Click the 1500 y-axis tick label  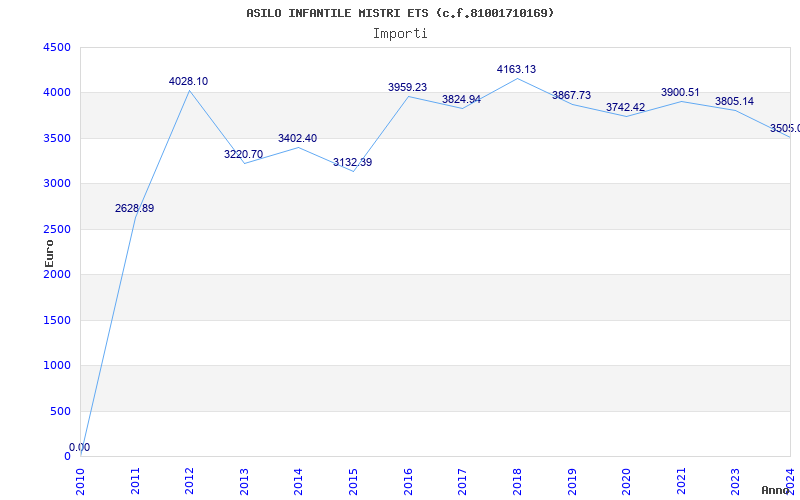click(x=57, y=320)
